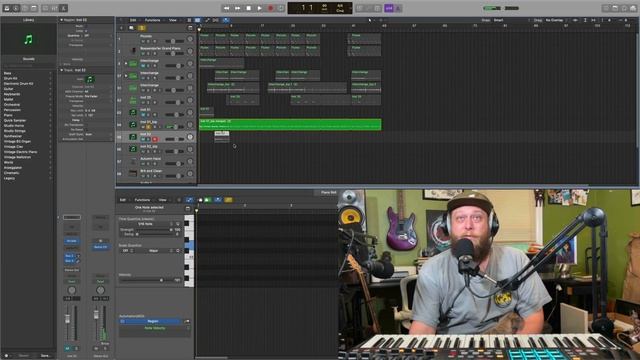Screen dimensions: 640x360
Task: Click the blue catch playhead button in tracks menu bar
Action: coord(226,20)
